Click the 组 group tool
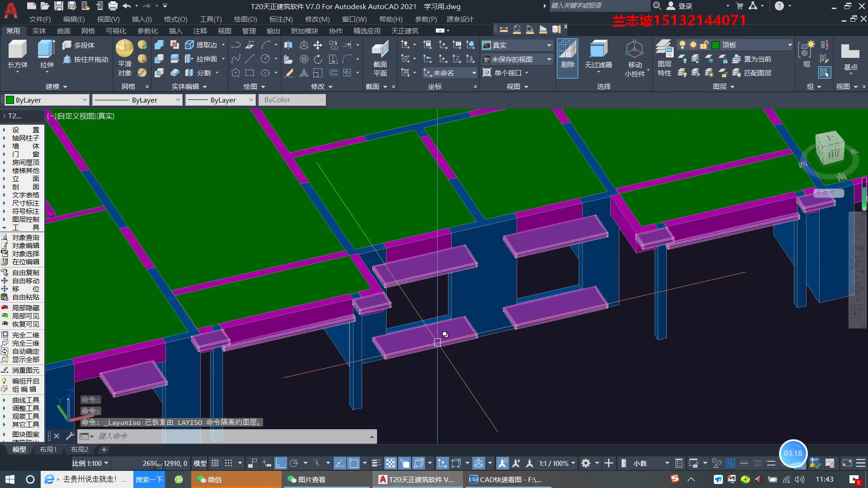Image resolution: width=868 pixels, height=488 pixels. pos(806,54)
